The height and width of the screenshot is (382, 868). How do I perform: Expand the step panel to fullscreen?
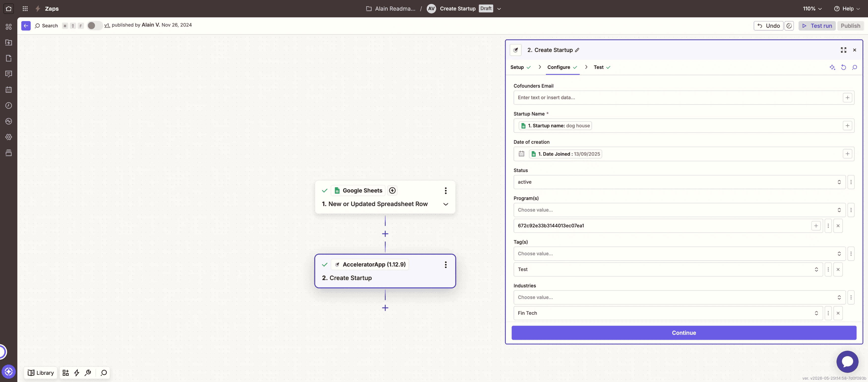pos(843,50)
